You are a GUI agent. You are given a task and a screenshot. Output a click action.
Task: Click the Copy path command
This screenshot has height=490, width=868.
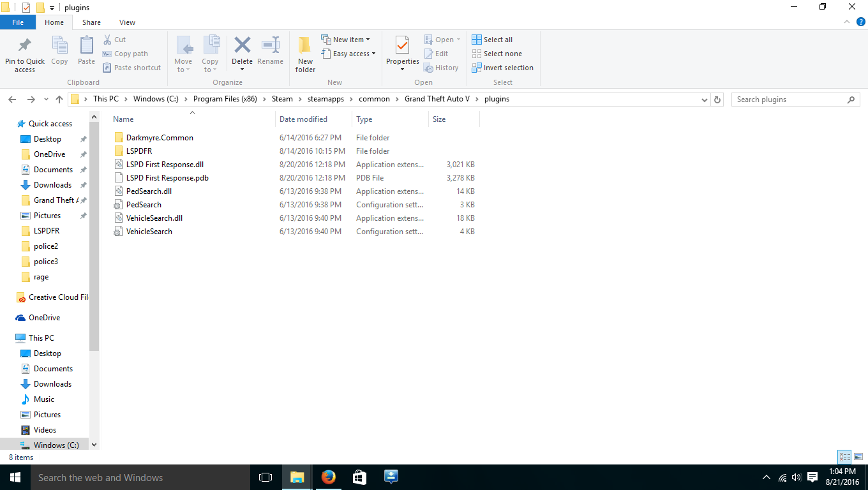pos(126,54)
